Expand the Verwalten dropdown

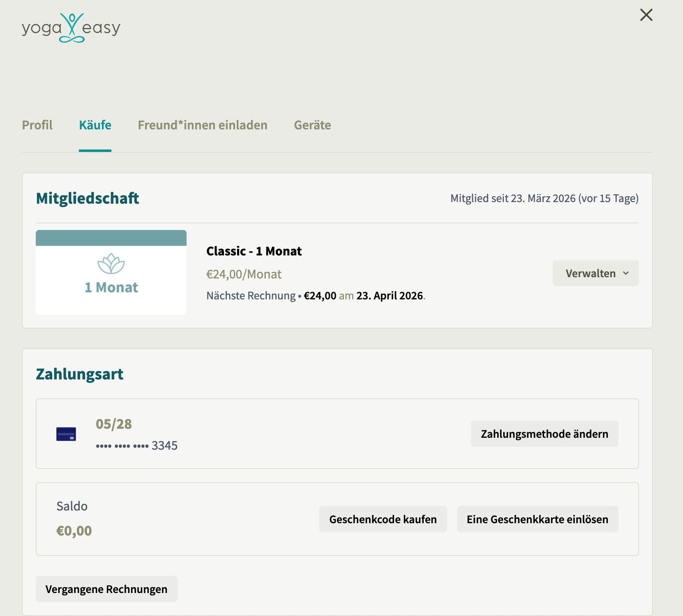595,273
